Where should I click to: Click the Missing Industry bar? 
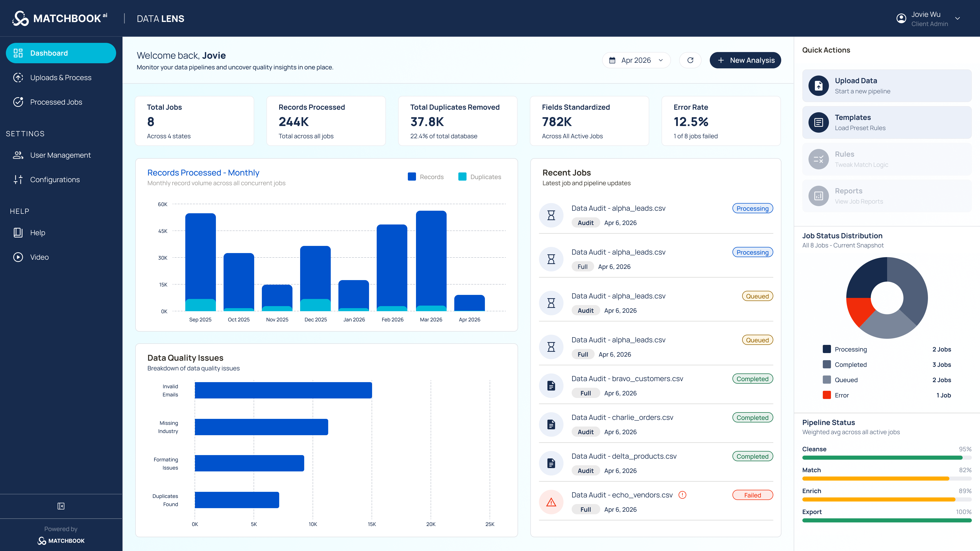pos(261,427)
